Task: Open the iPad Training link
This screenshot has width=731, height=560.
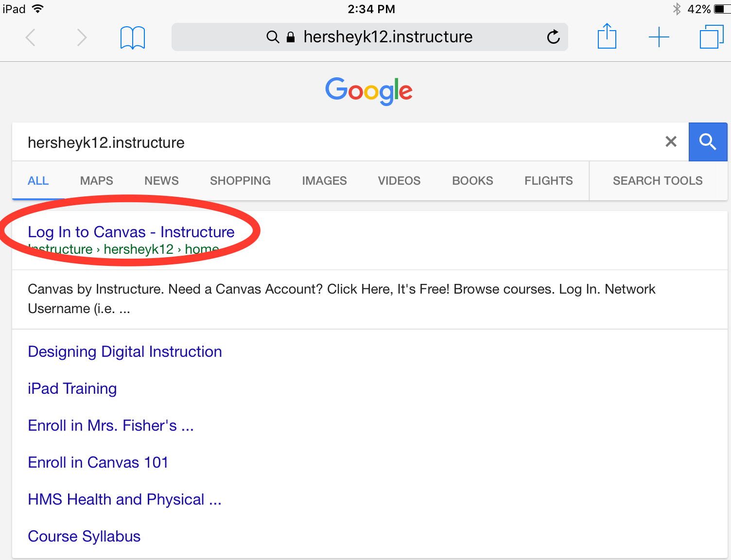Action: coord(72,388)
